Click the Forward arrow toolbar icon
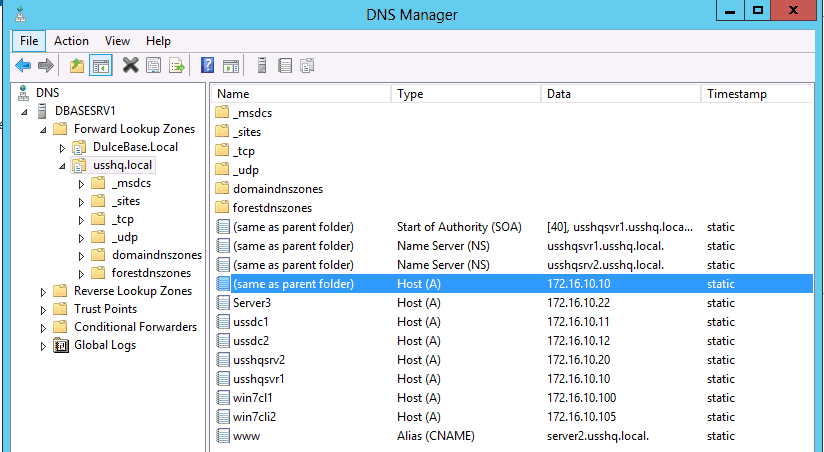 coord(46,66)
